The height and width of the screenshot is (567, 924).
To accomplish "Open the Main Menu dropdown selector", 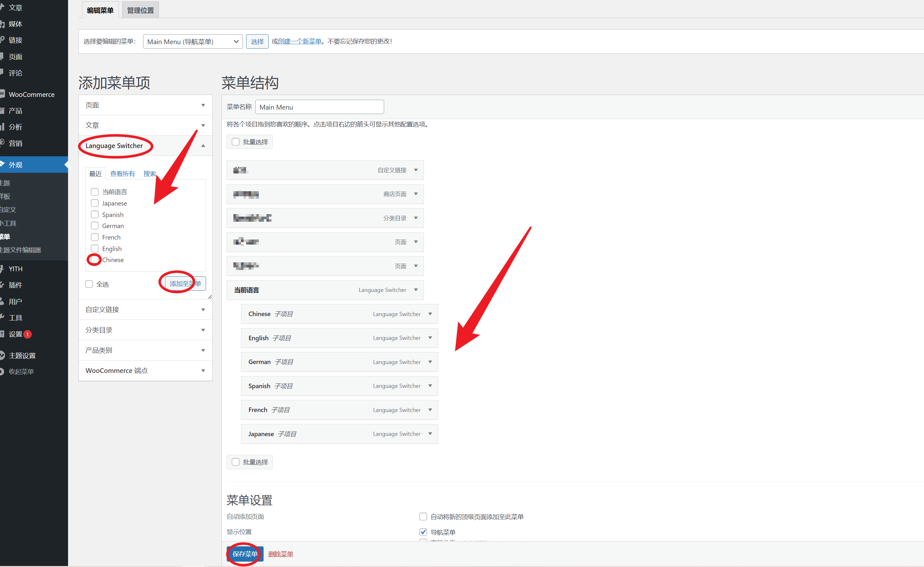I will (x=191, y=42).
